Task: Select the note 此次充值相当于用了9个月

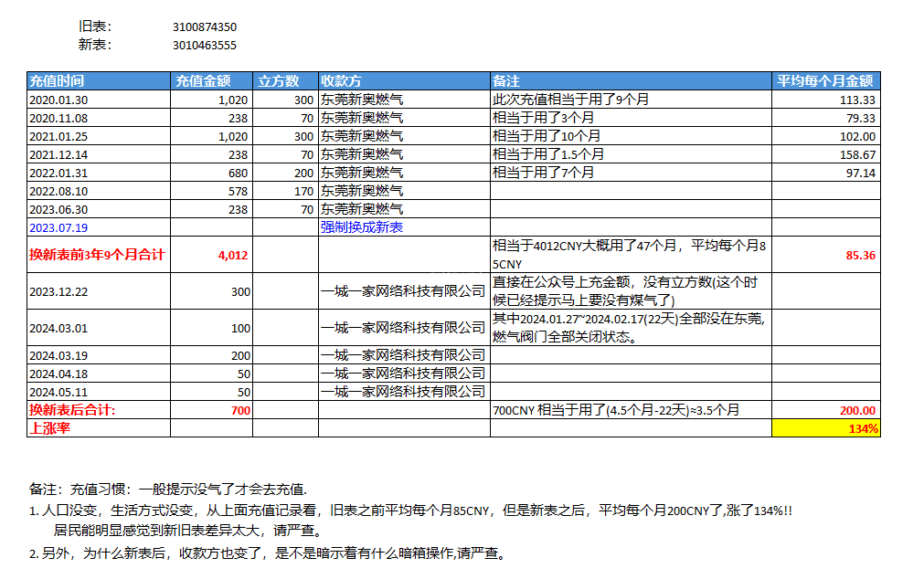Action: [x=632, y=100]
